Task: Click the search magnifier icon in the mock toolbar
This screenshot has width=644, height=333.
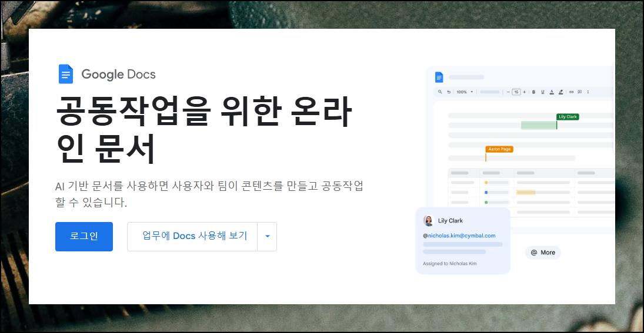Action: [440, 92]
